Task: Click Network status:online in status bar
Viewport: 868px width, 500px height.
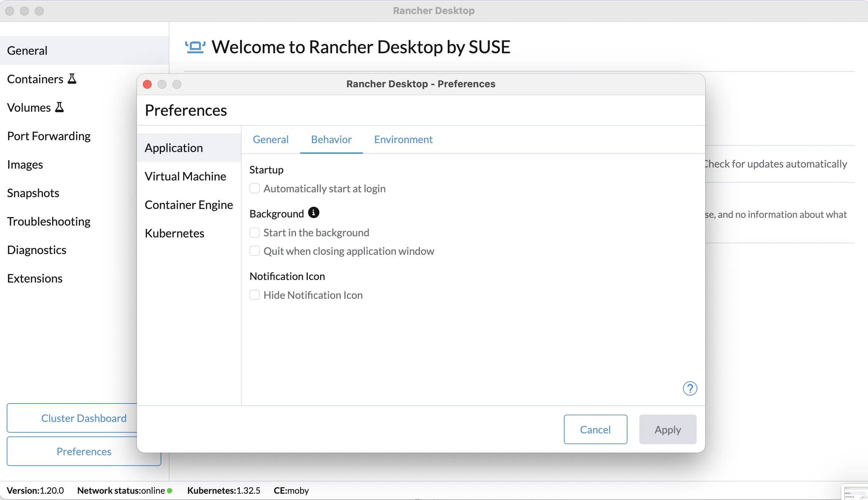Action: [x=125, y=491]
